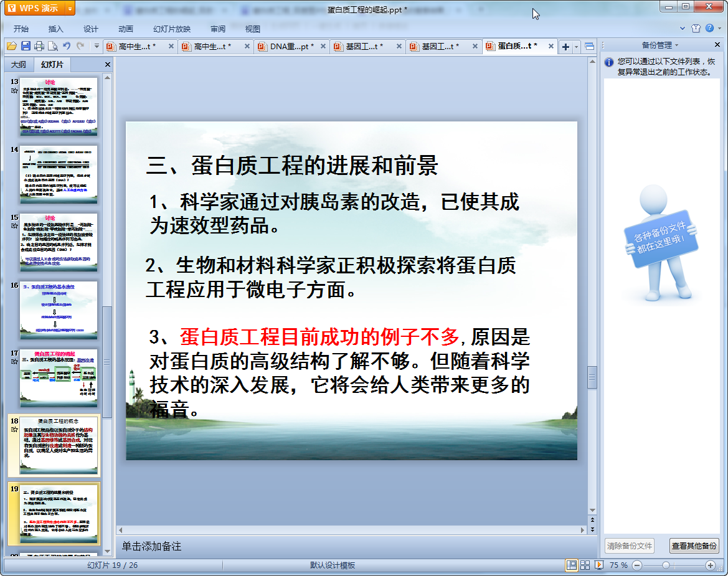Viewport: 728px width, 576px height.
Task: Click the 单击添加备注 notes field
Action: click(x=355, y=546)
